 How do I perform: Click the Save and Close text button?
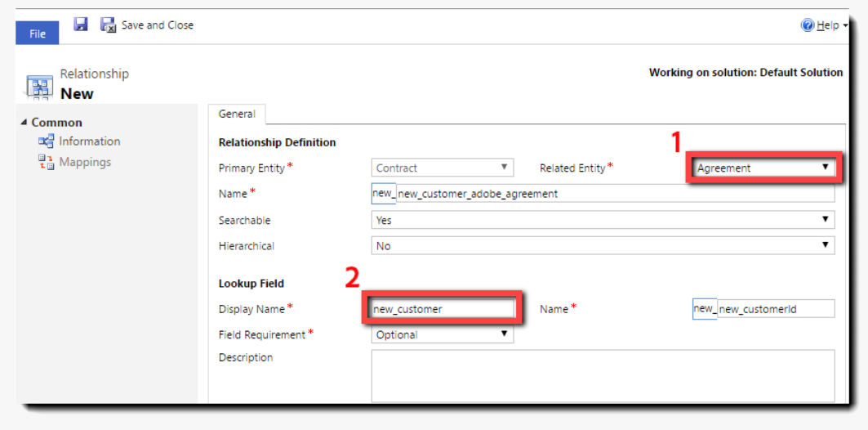(x=158, y=25)
